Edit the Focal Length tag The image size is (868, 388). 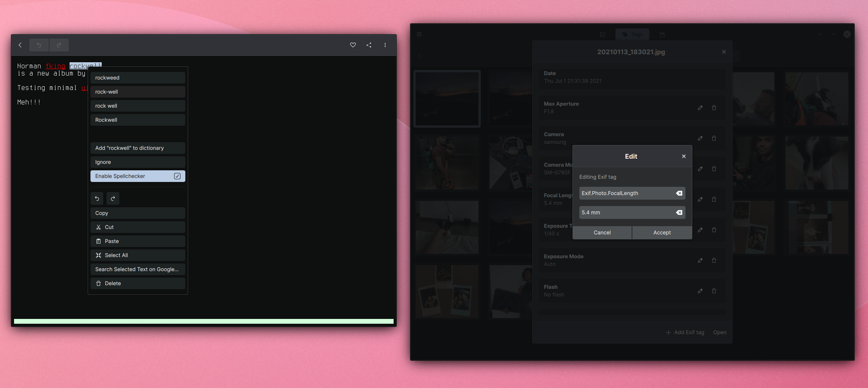coord(700,199)
